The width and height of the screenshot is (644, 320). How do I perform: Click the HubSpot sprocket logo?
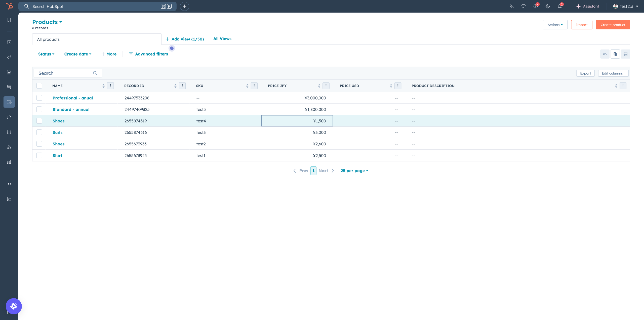[9, 6]
